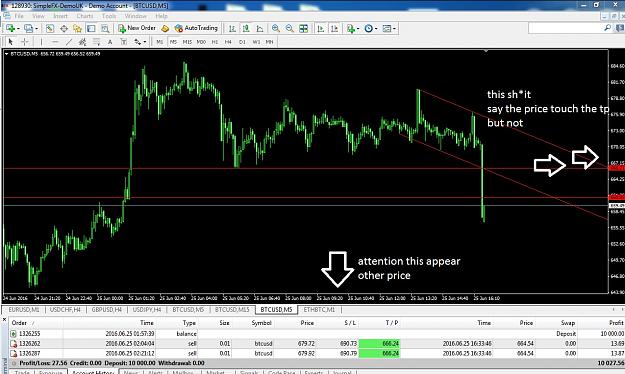Select the Trendline drawing tool
The height and width of the screenshot is (374, 625).
[69, 41]
